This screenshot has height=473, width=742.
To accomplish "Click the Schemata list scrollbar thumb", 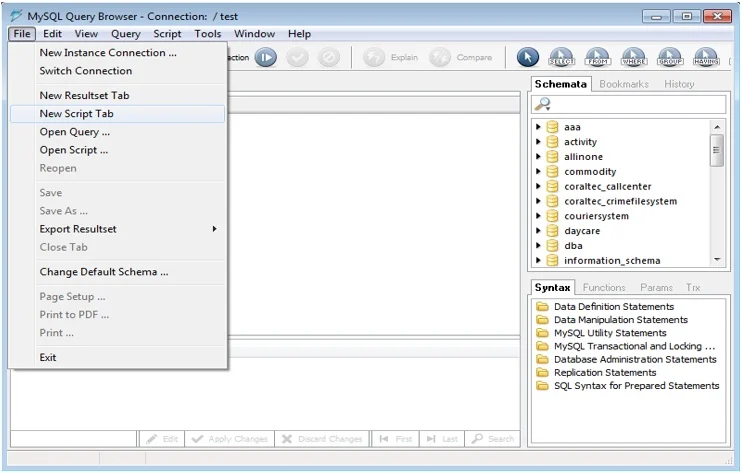I will 716,150.
